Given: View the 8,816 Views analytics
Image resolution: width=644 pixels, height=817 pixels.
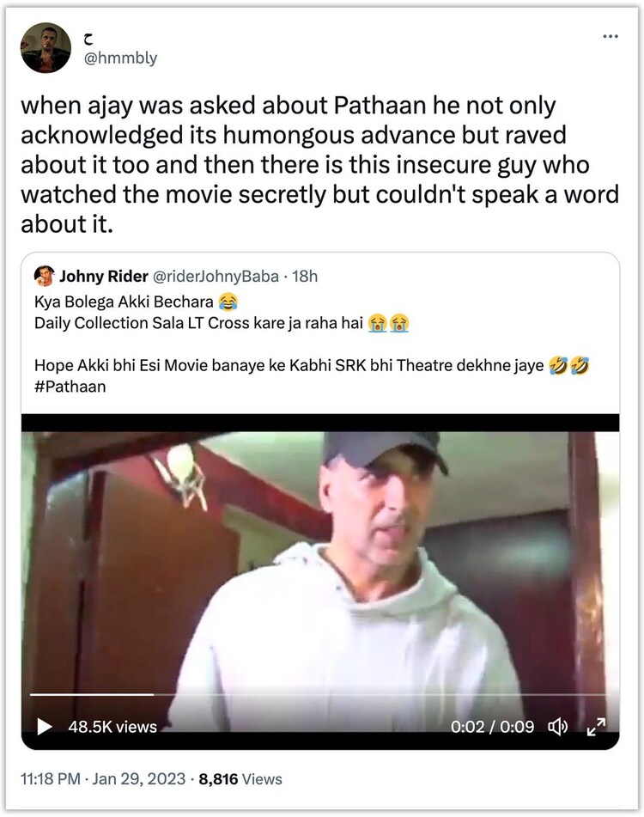Looking at the screenshot, I should pos(240,779).
